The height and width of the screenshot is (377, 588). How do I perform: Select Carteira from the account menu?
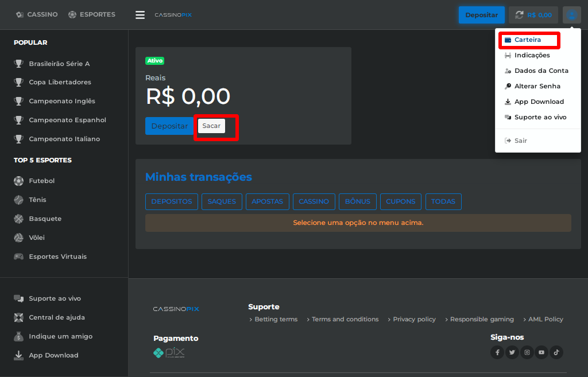pyautogui.click(x=528, y=40)
